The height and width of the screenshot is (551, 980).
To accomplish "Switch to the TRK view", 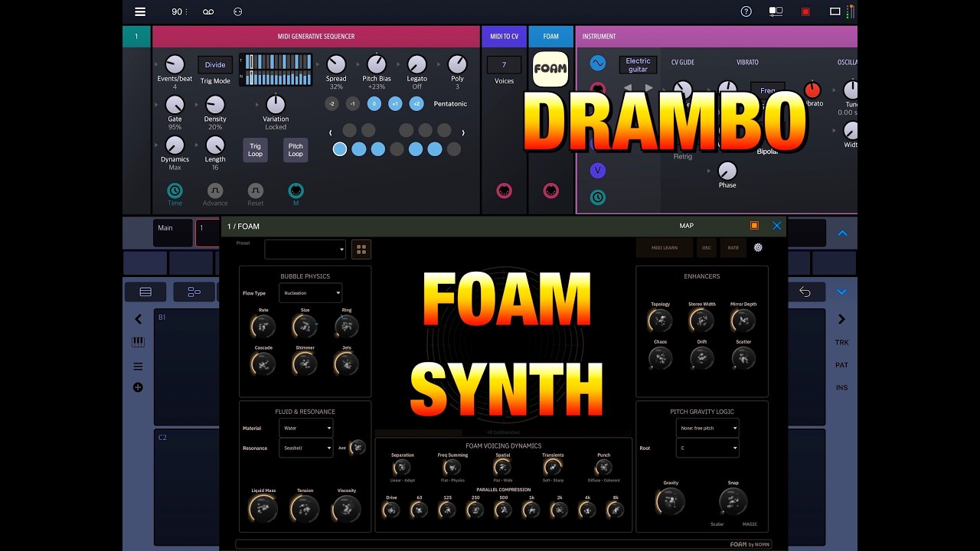I will pos(841,342).
